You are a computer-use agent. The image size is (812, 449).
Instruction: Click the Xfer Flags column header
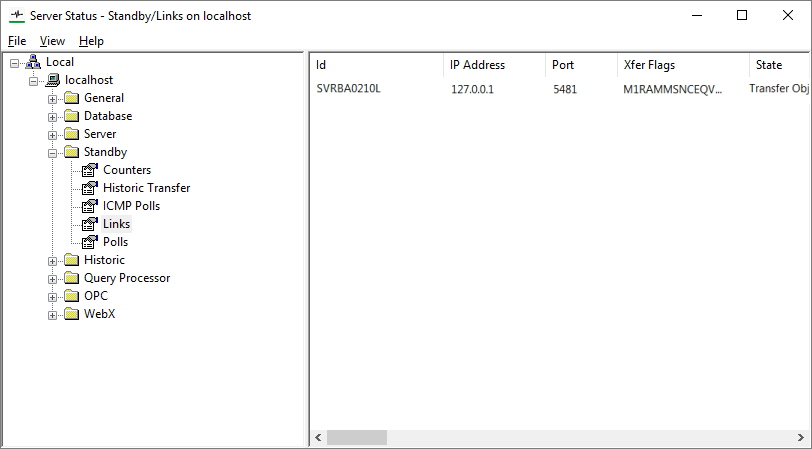click(x=683, y=65)
